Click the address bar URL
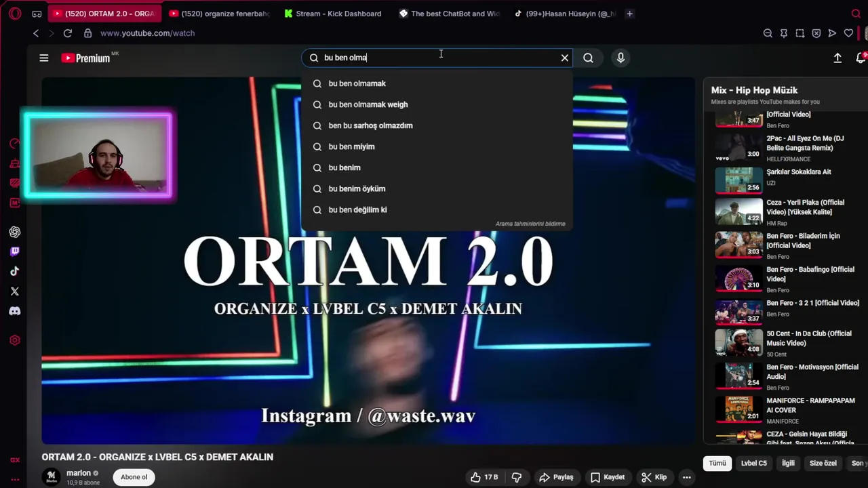Image resolution: width=868 pixels, height=488 pixels. click(147, 33)
